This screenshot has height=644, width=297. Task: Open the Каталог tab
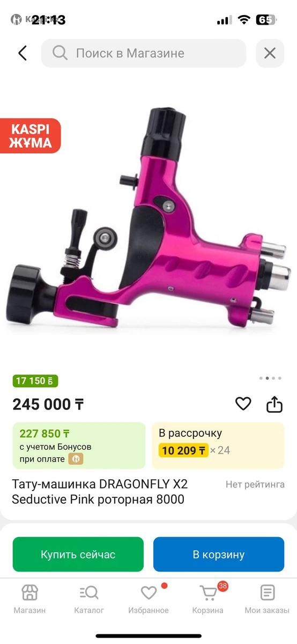(89, 599)
